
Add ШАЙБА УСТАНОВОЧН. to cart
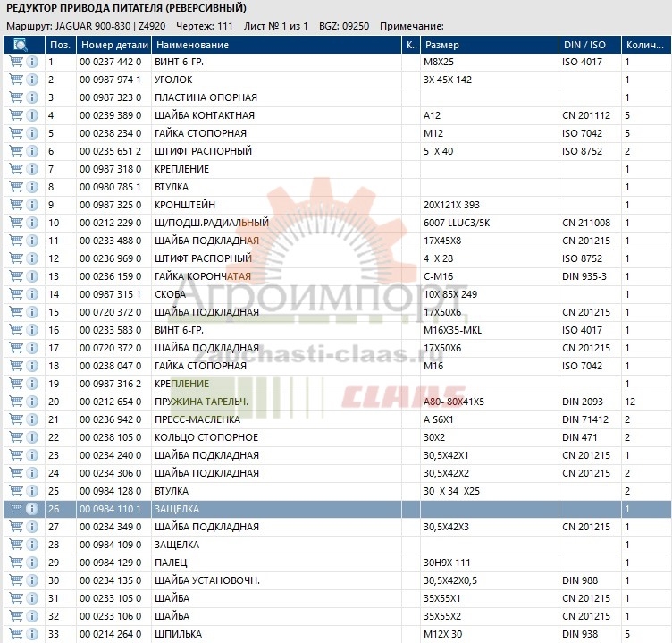click(x=16, y=580)
